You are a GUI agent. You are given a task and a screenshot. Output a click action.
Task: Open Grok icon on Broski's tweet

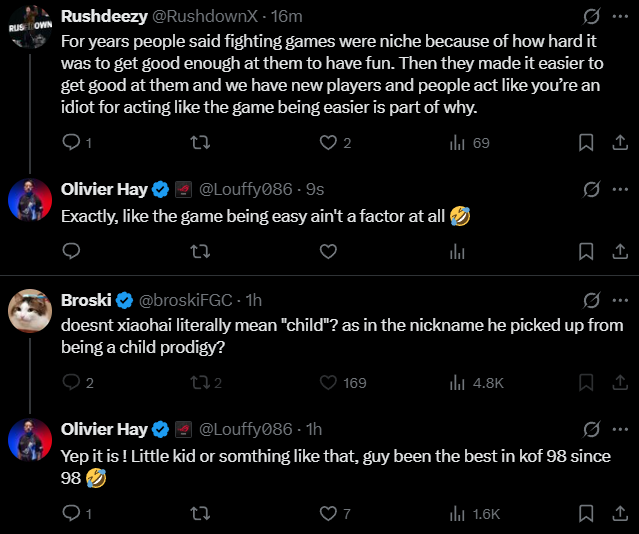(591, 300)
